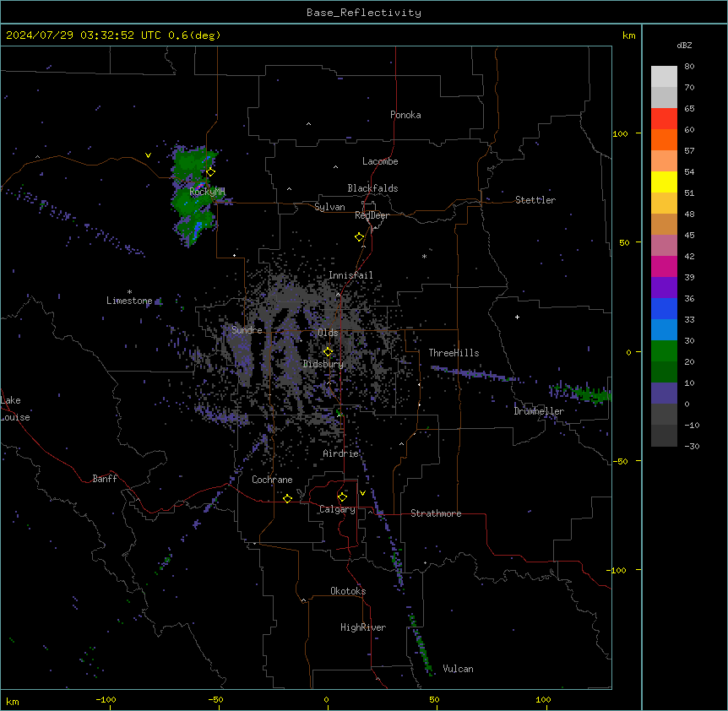This screenshot has width=728, height=711.
Task: Click the Ponoka city label
Action: pyautogui.click(x=405, y=115)
